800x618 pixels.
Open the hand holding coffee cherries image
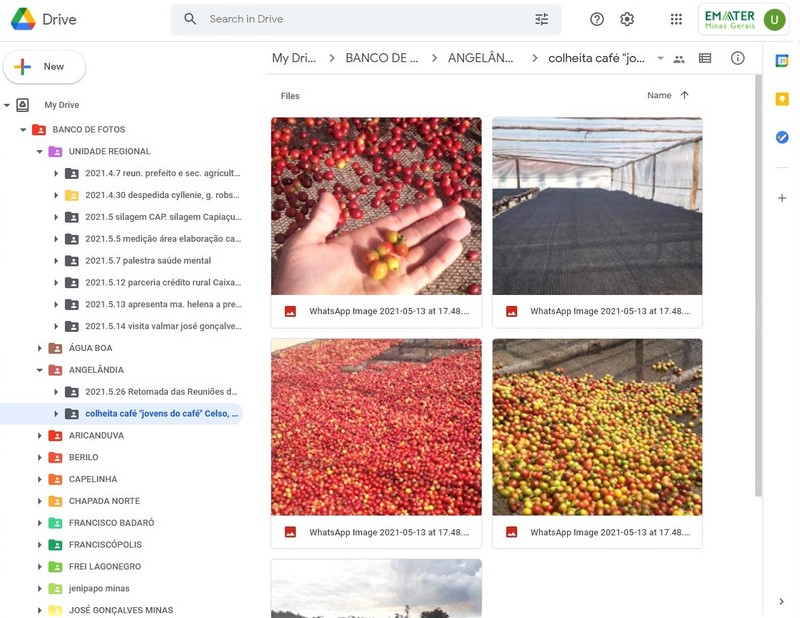(376, 223)
